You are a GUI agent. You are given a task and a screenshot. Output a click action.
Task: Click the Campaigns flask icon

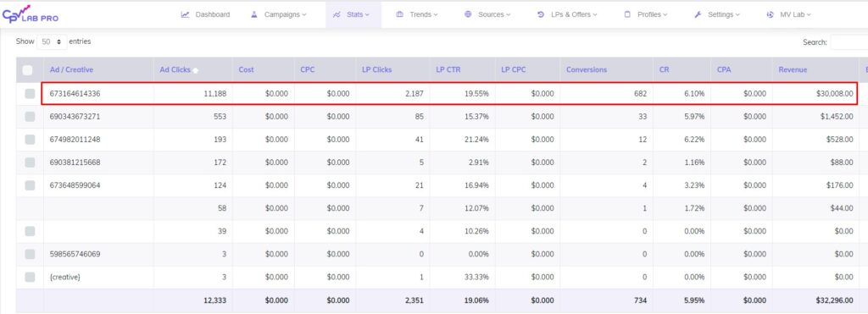(x=254, y=15)
